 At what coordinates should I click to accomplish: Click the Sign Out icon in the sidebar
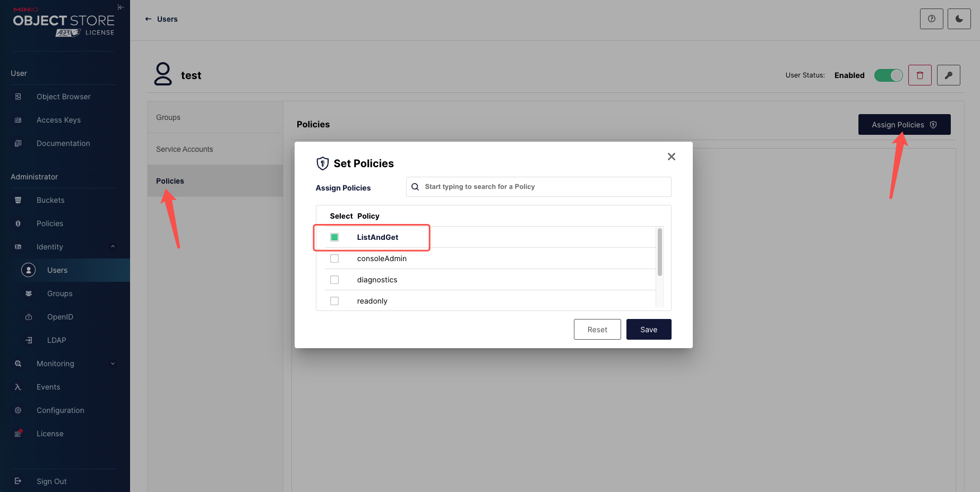(x=18, y=481)
